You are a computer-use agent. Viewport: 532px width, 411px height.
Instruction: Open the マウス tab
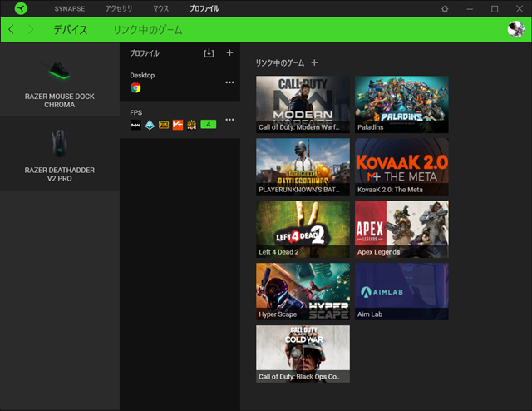(x=160, y=9)
